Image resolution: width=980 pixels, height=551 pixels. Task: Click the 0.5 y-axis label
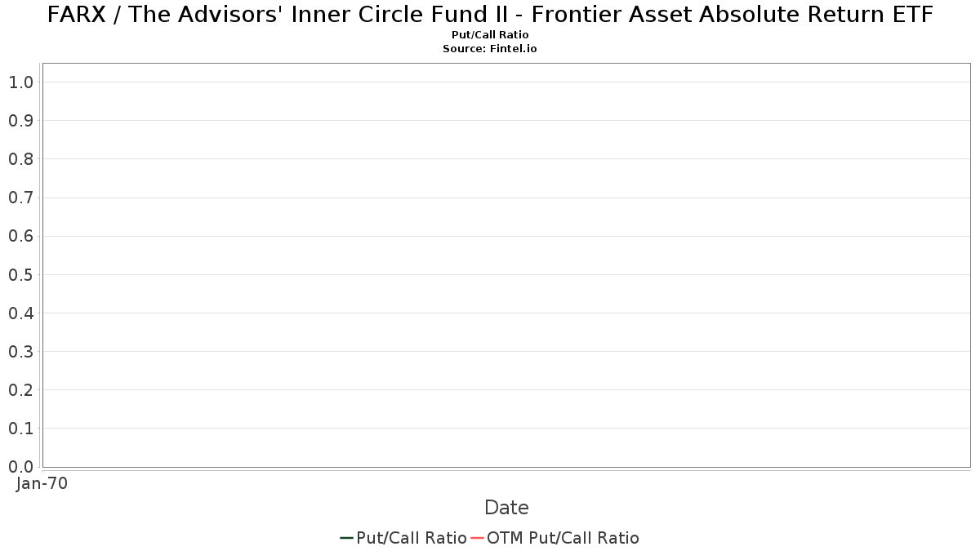point(20,274)
